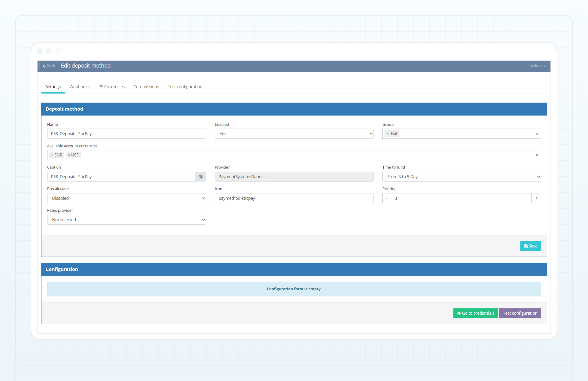This screenshot has height=381, width=588.
Task: Go back using the Back button
Action: [x=49, y=66]
